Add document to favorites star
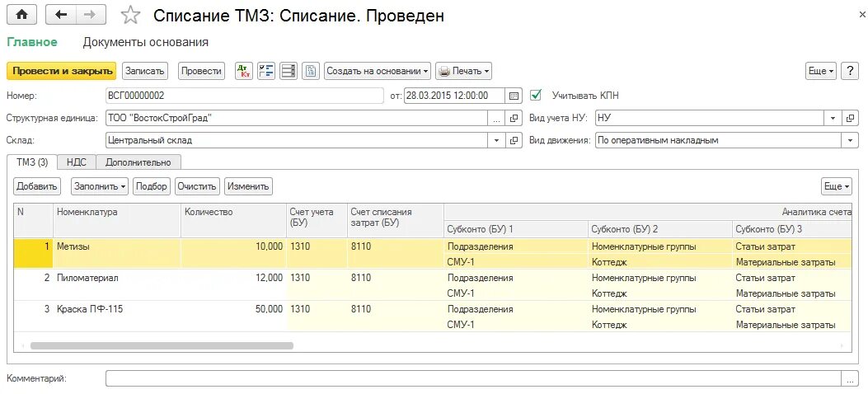868x394 pixels. [130, 16]
